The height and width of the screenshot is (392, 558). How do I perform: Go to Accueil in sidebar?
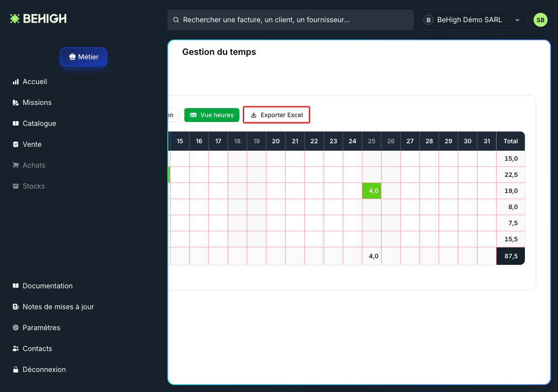(35, 81)
